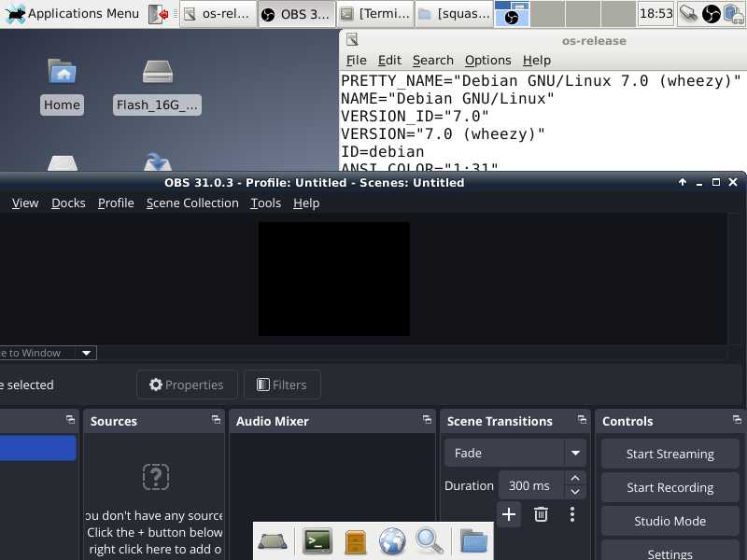Open the Docks menu in OBS
This screenshot has height=560, width=747.
pos(68,203)
